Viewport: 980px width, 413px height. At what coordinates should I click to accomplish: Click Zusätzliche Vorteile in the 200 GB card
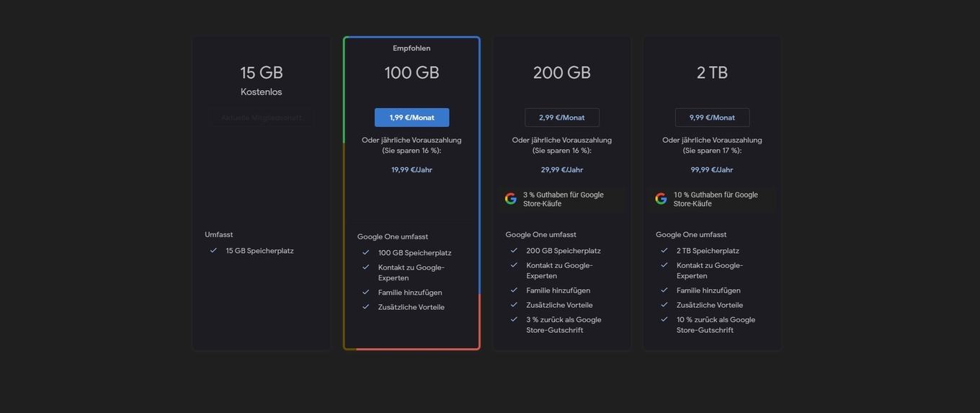[559, 305]
